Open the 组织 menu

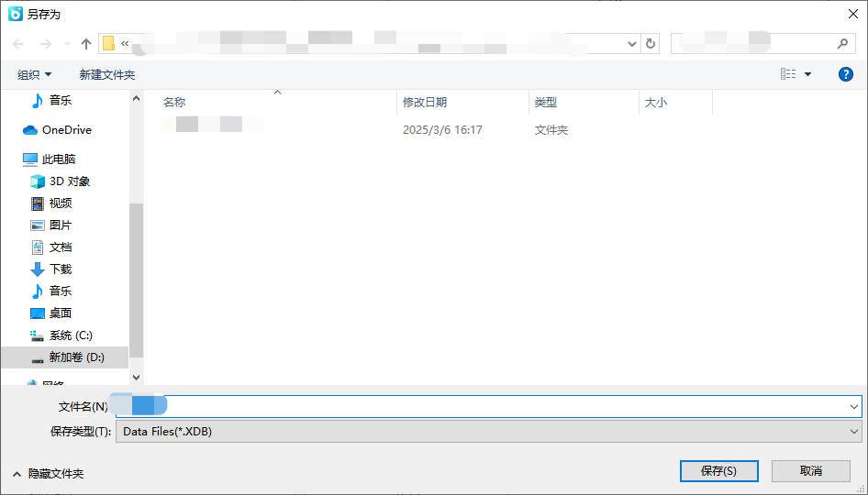[x=34, y=74]
